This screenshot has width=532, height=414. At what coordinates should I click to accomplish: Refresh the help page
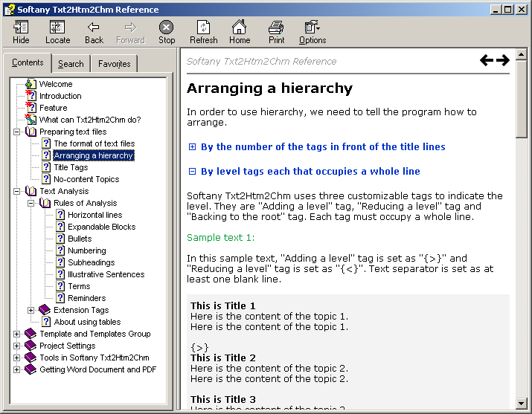[203, 32]
